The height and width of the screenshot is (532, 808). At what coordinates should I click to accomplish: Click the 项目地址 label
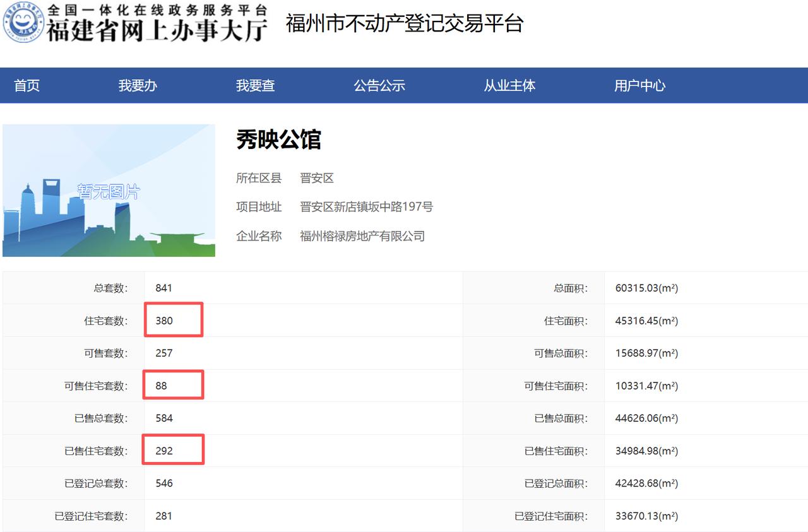pos(259,207)
